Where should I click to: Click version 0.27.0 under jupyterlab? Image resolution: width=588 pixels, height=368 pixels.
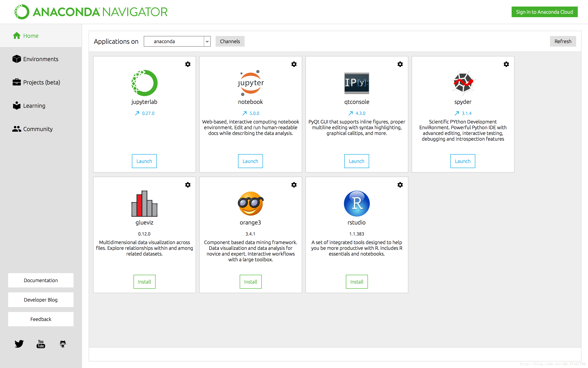coord(148,113)
